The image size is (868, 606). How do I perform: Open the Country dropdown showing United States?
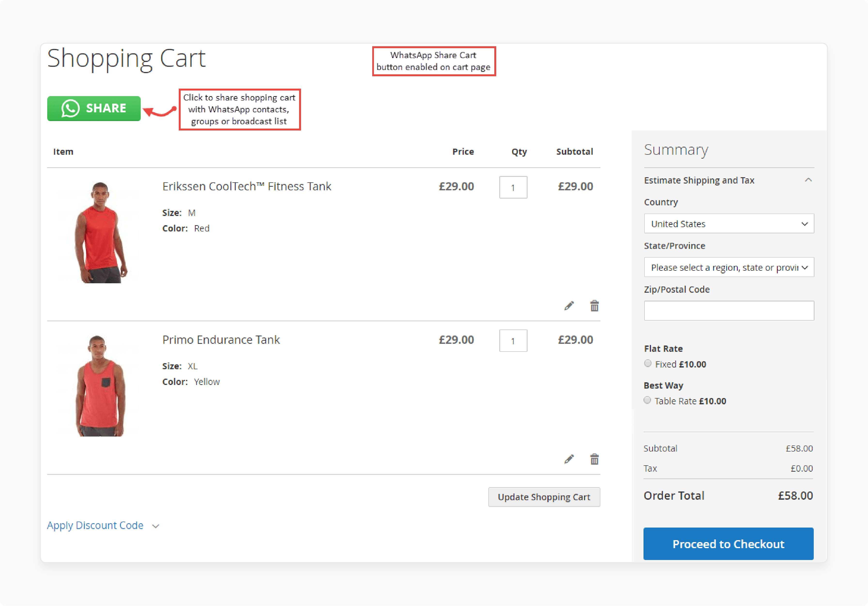point(729,223)
